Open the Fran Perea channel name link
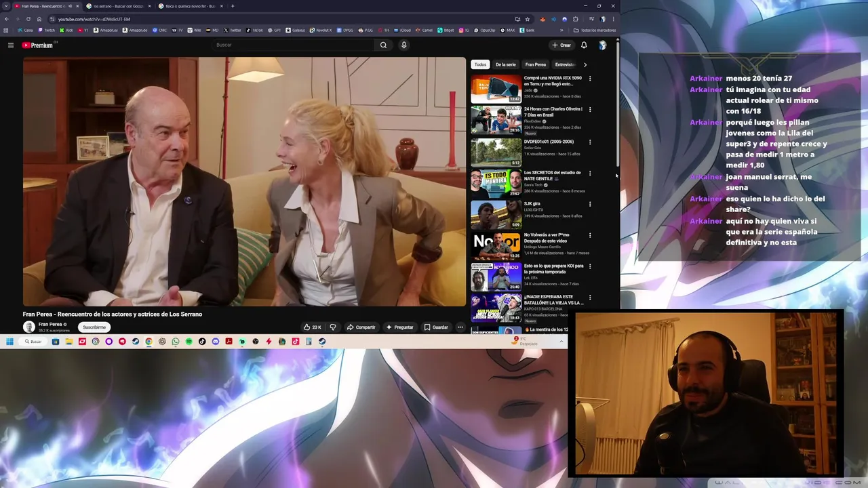 coord(50,324)
